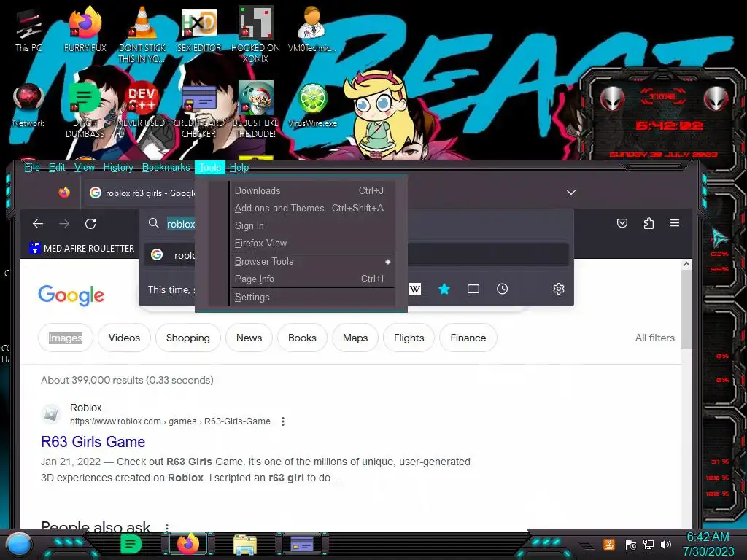Open the list all tabs chevron
The height and width of the screenshot is (560, 747).
[570, 192]
